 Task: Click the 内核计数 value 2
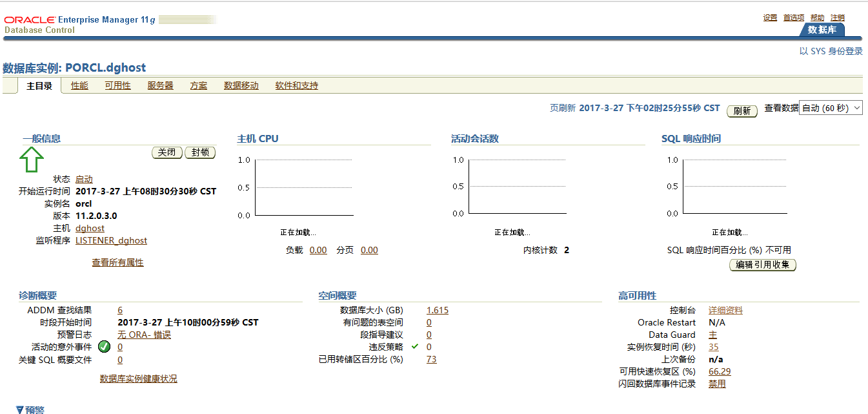[567, 250]
